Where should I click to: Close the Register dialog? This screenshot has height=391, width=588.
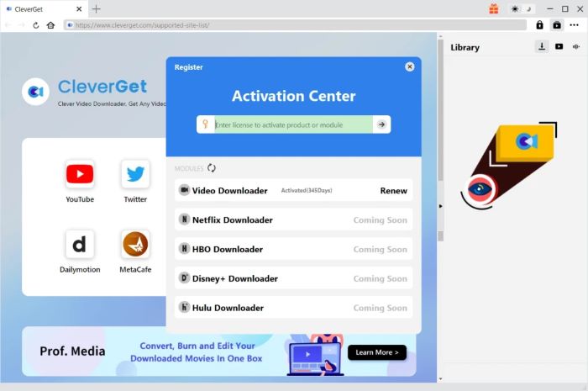pyautogui.click(x=410, y=66)
